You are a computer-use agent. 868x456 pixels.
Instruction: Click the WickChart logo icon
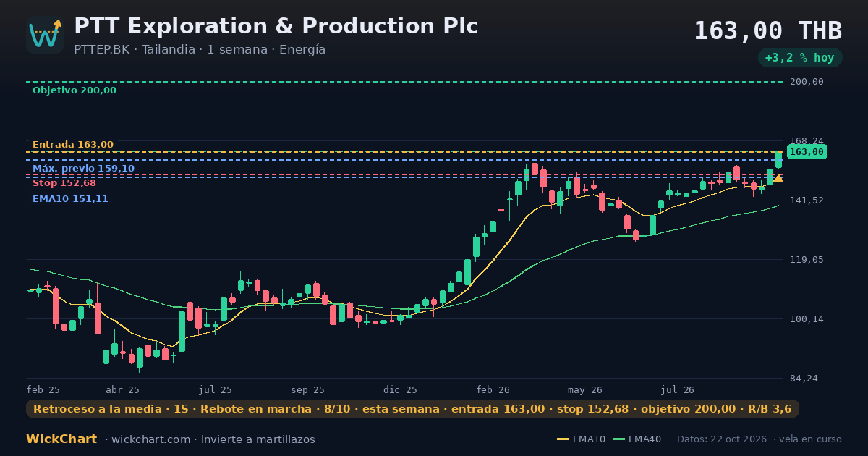point(45,35)
